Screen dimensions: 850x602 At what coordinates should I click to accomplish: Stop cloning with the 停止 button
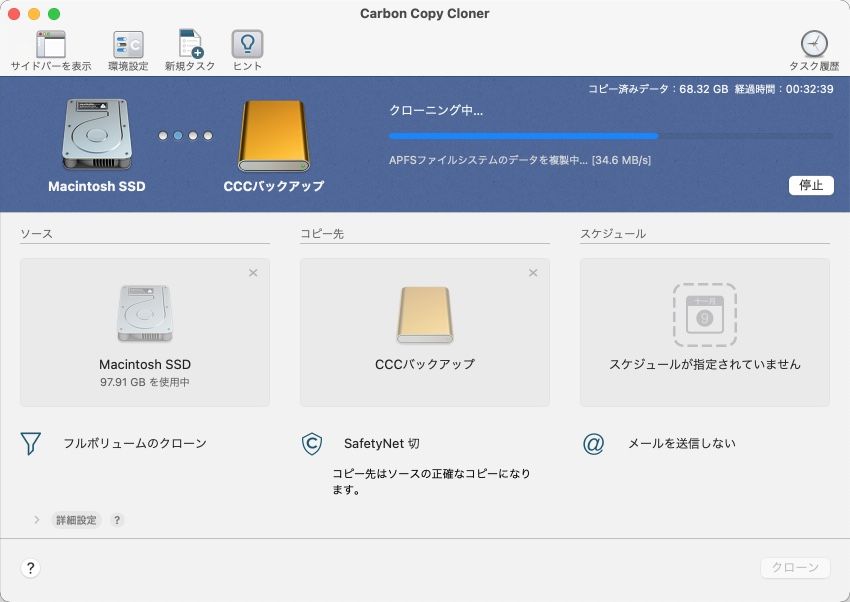[x=811, y=185]
